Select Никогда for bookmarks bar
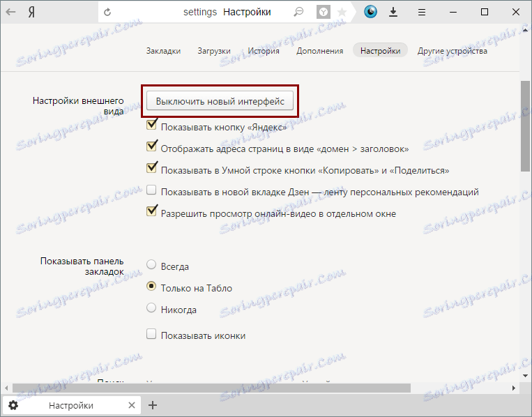532x417 pixels. (x=151, y=308)
